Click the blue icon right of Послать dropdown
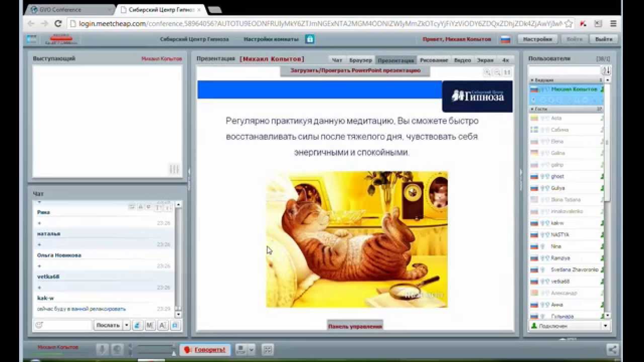Image resolution: width=644 pixels, height=362 pixels. [x=137, y=325]
